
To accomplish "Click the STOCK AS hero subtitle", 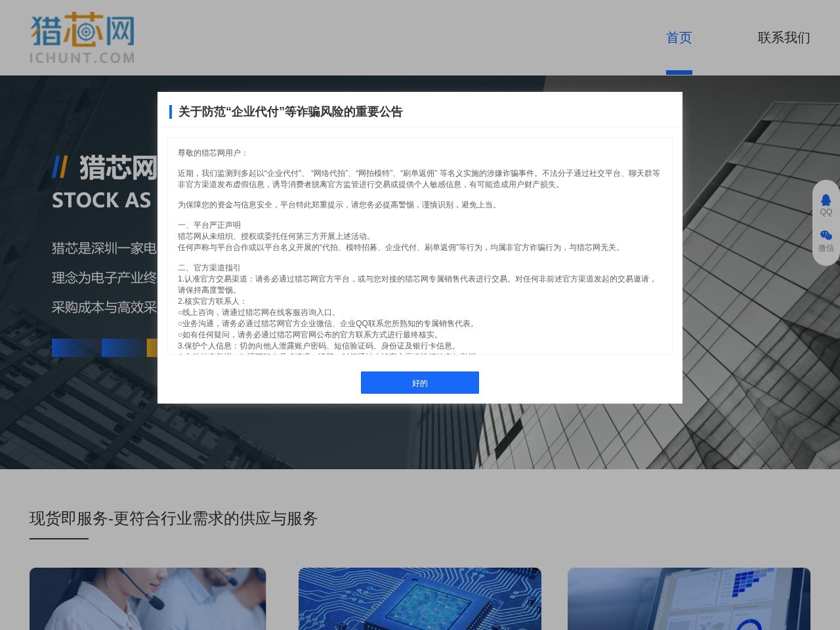I will [x=102, y=200].
